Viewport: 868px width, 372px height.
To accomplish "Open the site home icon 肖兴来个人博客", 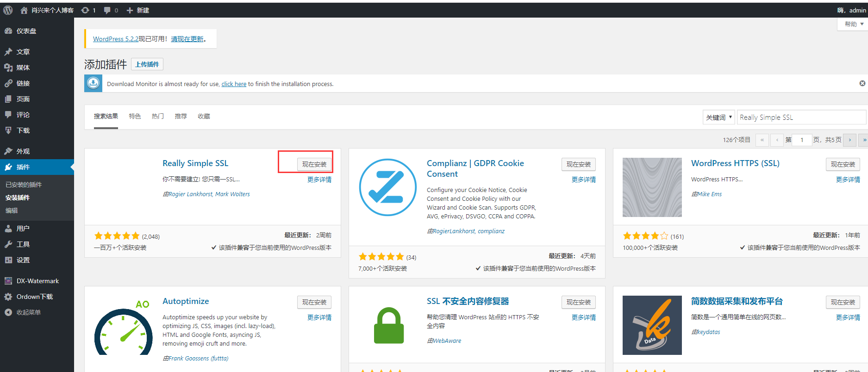I will pos(47,10).
